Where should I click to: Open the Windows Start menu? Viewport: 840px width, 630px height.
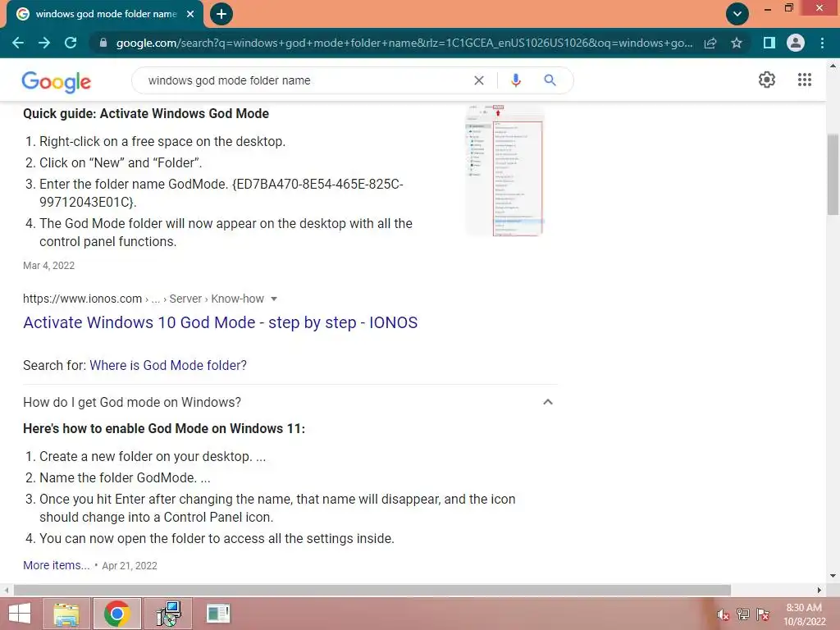(20, 614)
